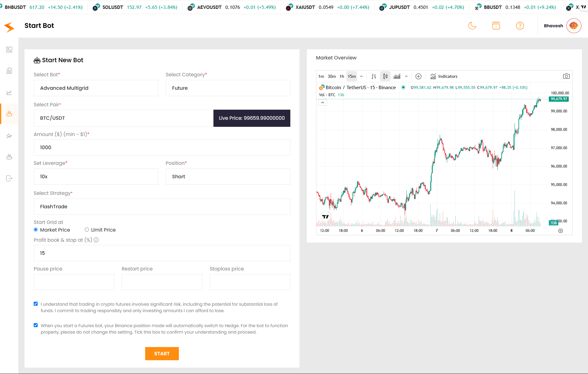Switch chart to 1h timeframe

pos(342,76)
